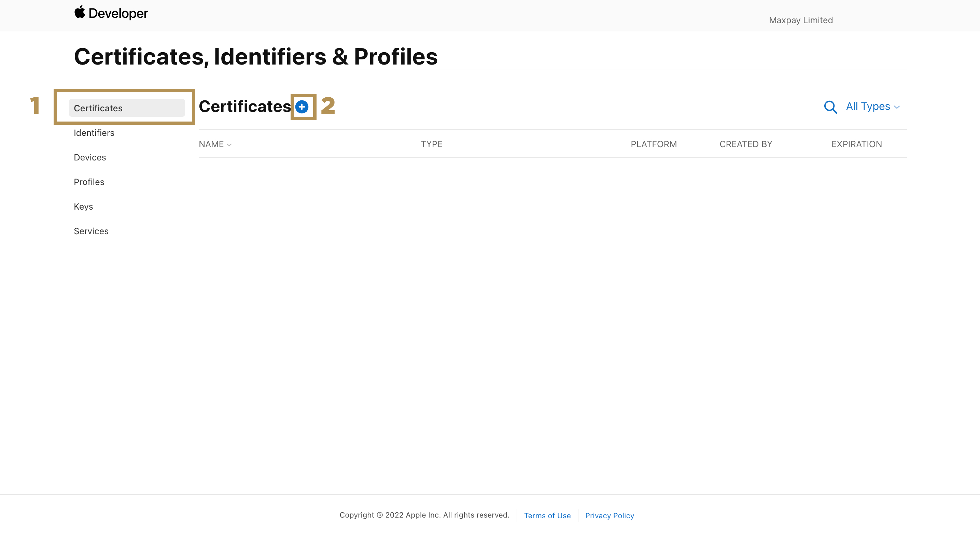Click the search magnifier icon

coord(830,107)
